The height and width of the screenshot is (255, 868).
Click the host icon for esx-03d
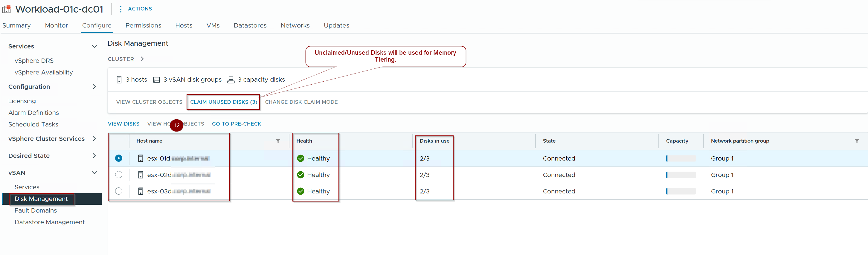click(x=141, y=191)
